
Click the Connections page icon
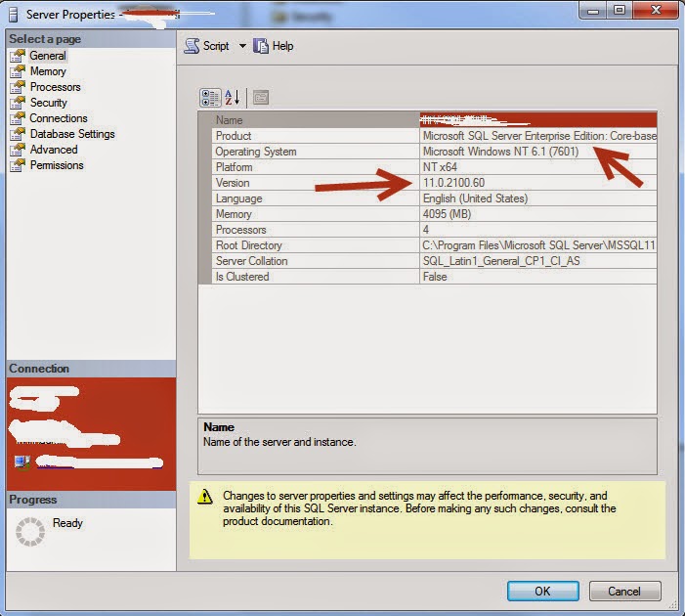18,118
